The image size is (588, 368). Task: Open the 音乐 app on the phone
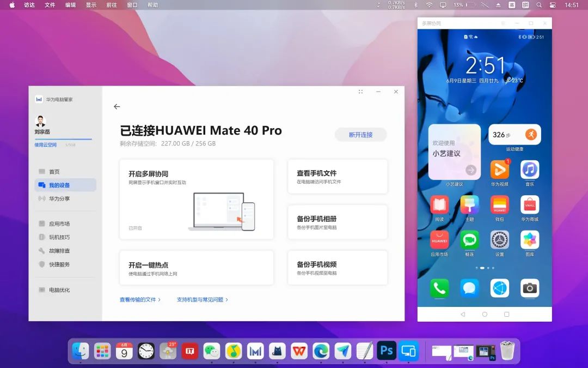[x=530, y=170]
